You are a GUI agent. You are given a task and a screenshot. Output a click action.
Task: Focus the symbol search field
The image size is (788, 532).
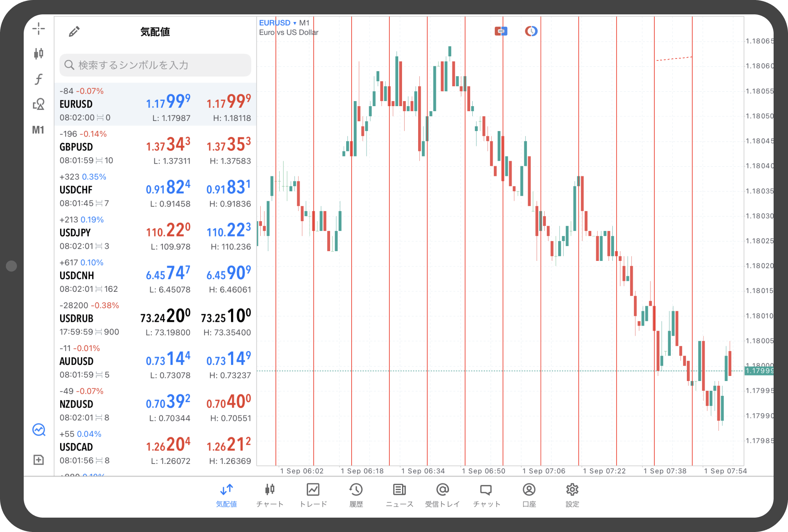click(x=155, y=65)
